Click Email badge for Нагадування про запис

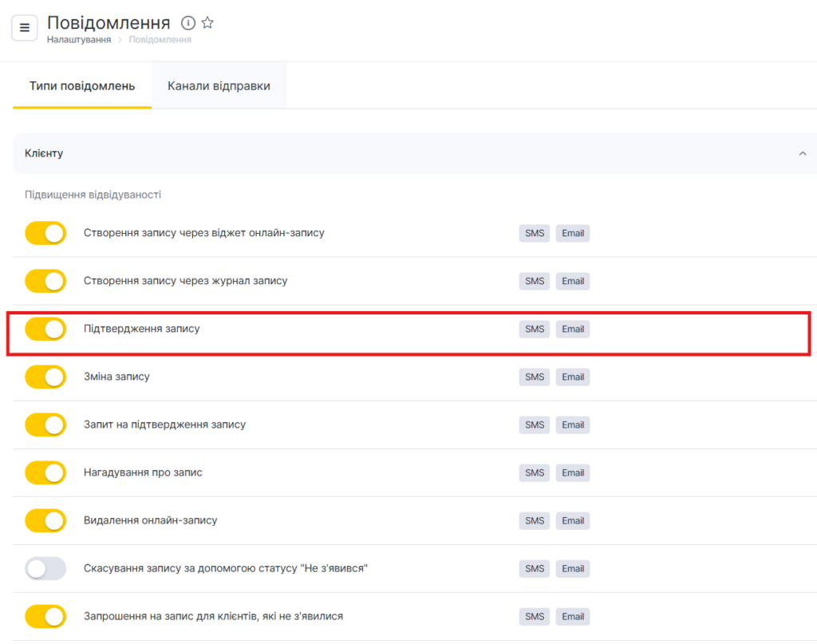[x=573, y=472]
